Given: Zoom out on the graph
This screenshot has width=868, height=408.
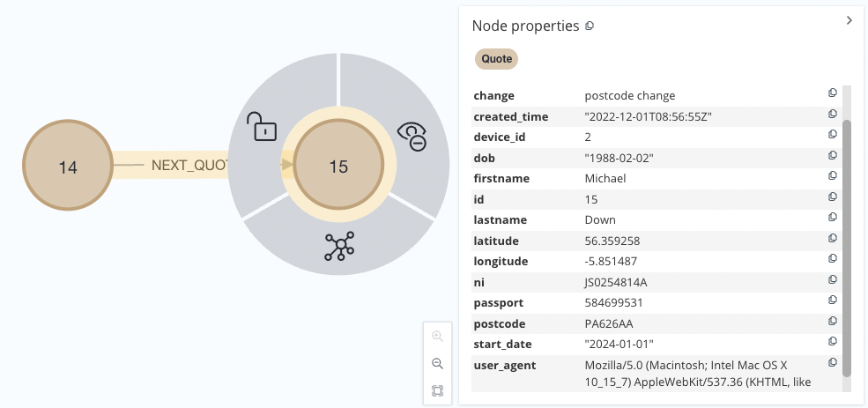Looking at the screenshot, I should pos(437,363).
